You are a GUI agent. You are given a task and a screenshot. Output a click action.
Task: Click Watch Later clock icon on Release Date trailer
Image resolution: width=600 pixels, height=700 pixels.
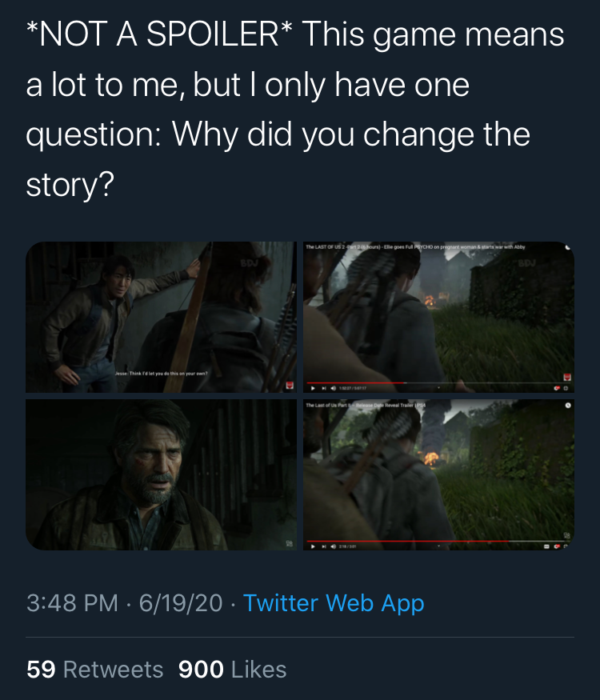568,406
